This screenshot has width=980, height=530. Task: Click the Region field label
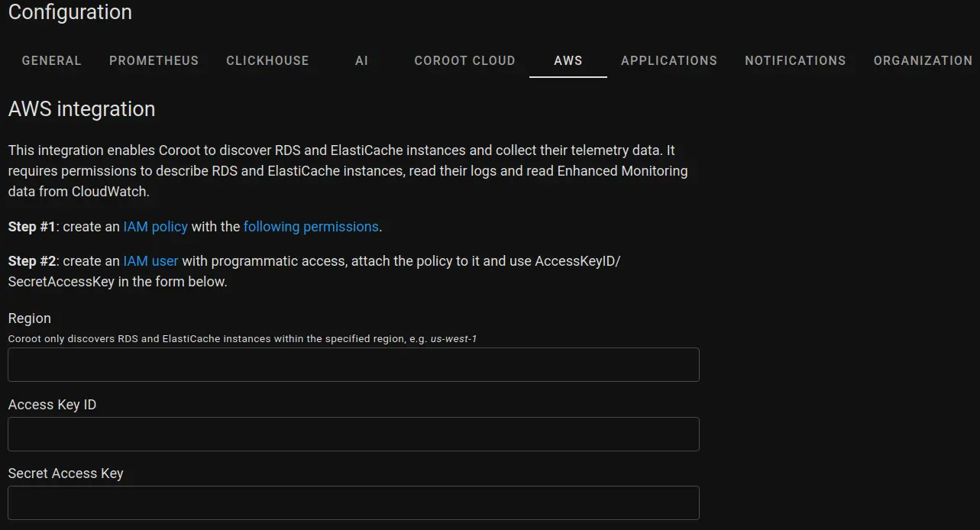(30, 318)
